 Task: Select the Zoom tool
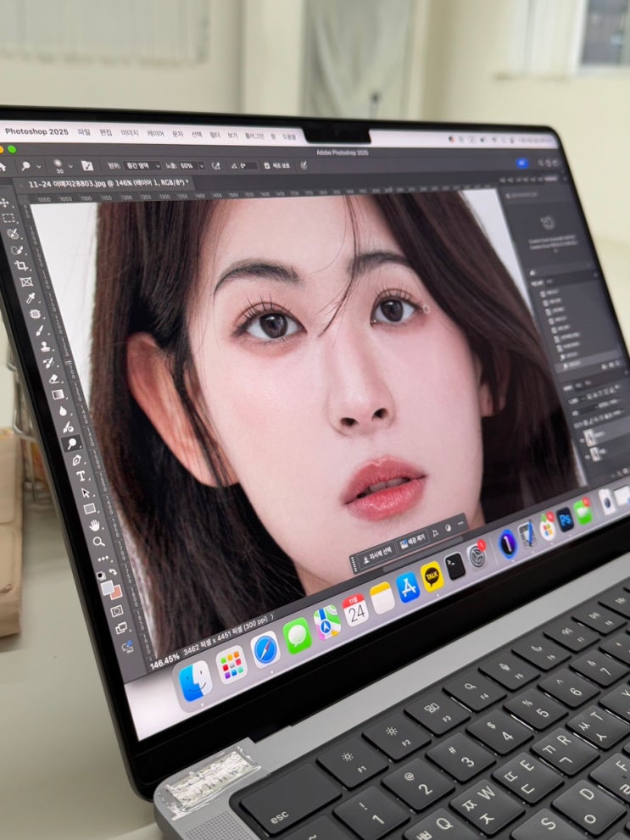(98, 542)
